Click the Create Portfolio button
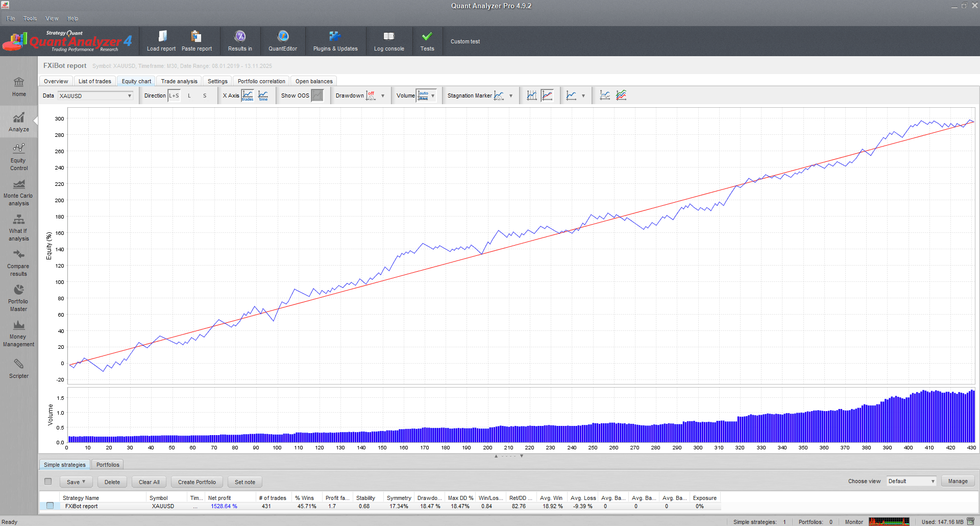Screen dimensions: 980x526 [197, 482]
